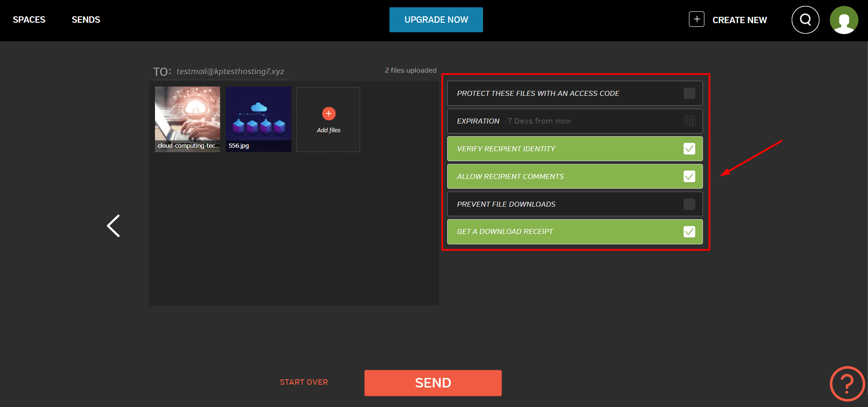This screenshot has width=868, height=407.
Task: Click the 'Prevent File Downloads' label
Action: tap(506, 204)
